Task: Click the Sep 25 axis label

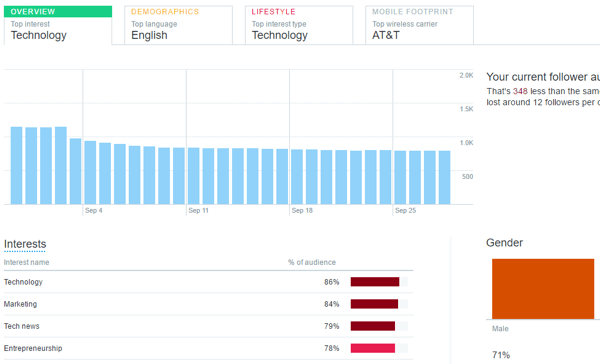Action: click(x=405, y=211)
